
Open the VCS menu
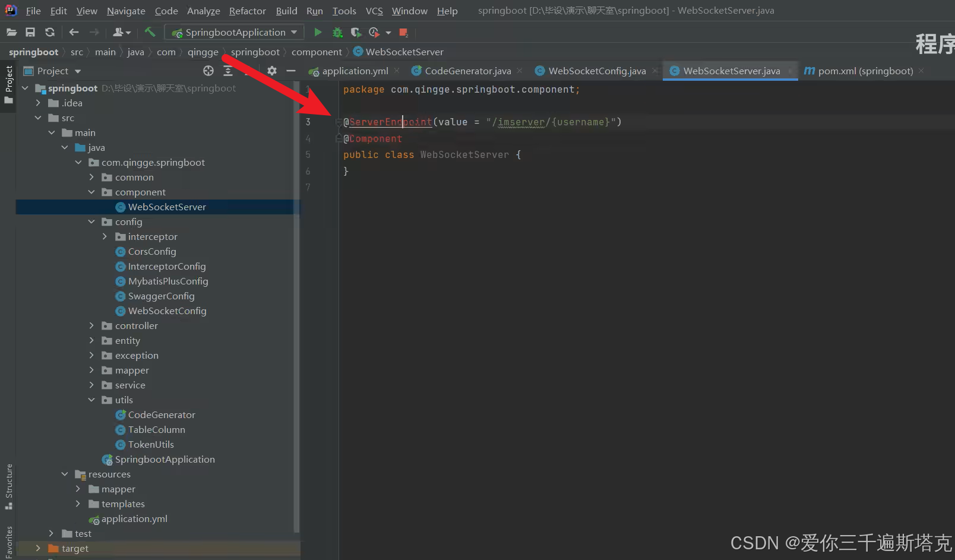(374, 11)
